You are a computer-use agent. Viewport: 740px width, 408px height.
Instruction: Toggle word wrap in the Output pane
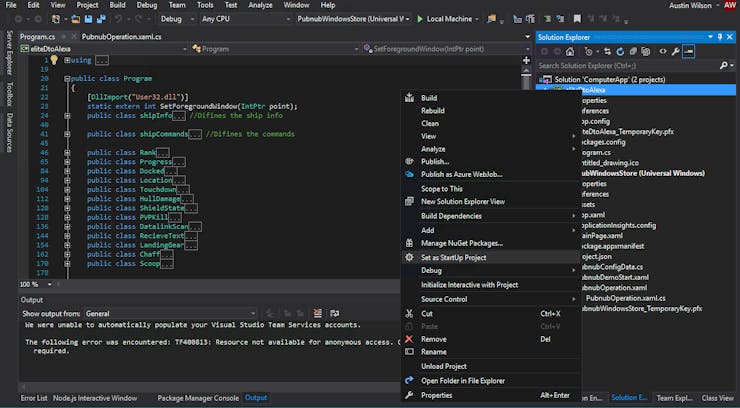pyautogui.click(x=335, y=313)
